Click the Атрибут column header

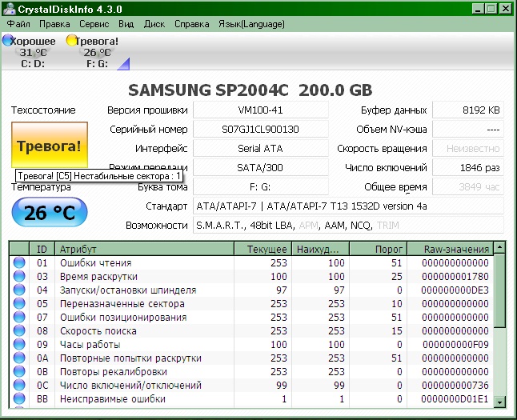144,249
